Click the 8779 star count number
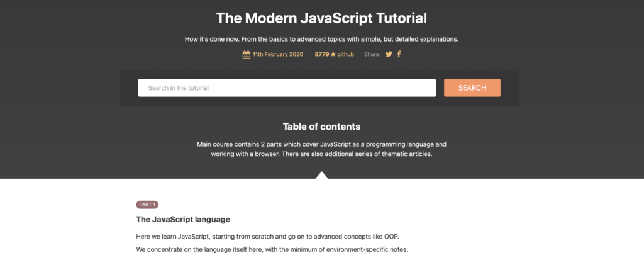The height and width of the screenshot is (265, 644). (321, 54)
